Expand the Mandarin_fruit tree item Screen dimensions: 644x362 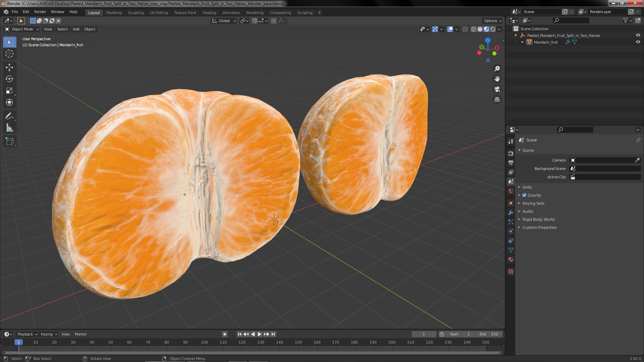point(523,42)
